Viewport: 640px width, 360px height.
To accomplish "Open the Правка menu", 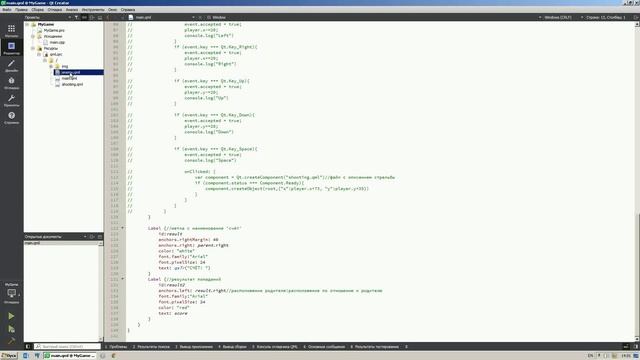I will pyautogui.click(x=21, y=9).
